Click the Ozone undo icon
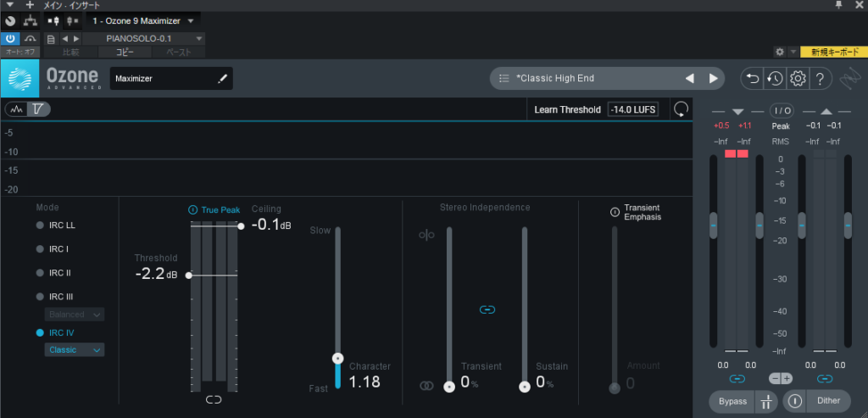 [x=753, y=79]
